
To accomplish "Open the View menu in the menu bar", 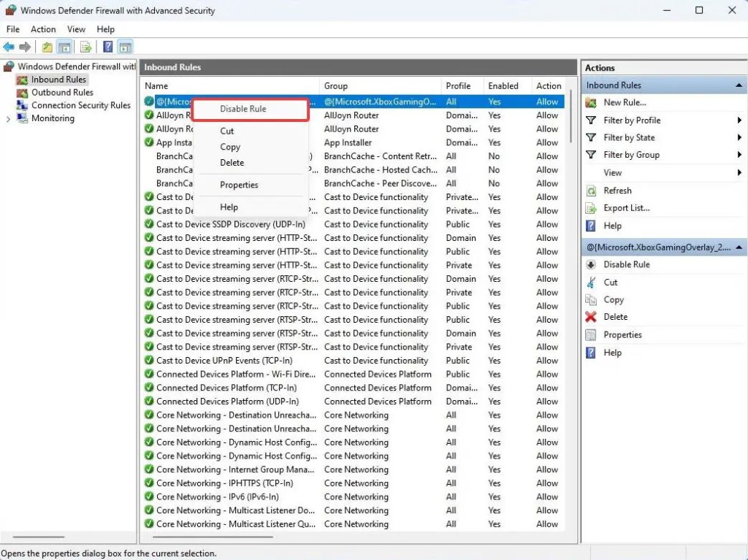I will point(76,29).
